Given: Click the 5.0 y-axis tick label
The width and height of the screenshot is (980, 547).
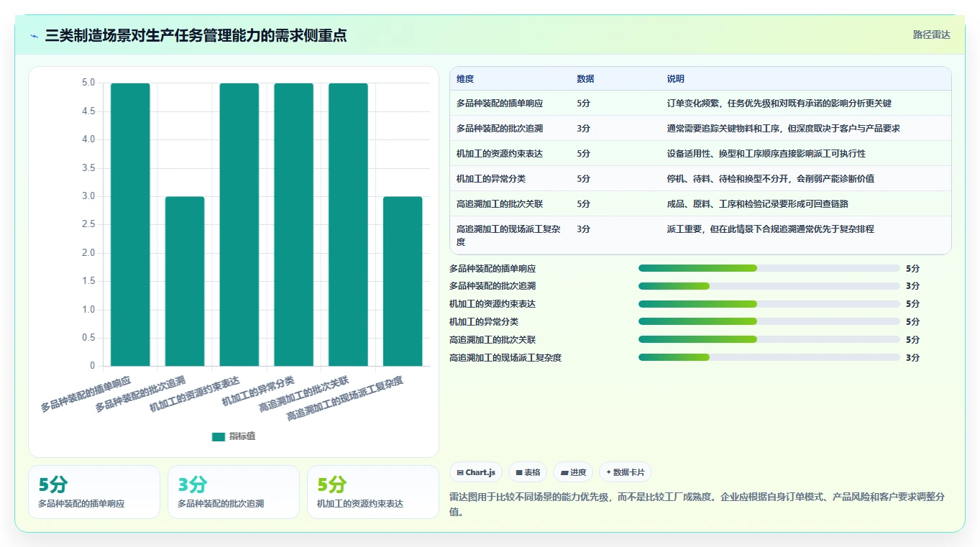Looking at the screenshot, I should coord(88,83).
